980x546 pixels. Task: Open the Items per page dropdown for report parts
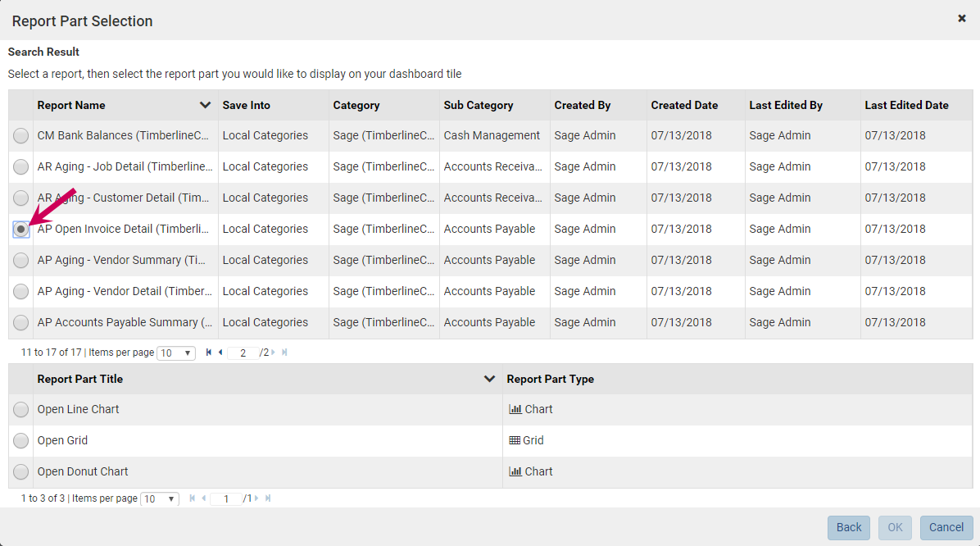[159, 498]
